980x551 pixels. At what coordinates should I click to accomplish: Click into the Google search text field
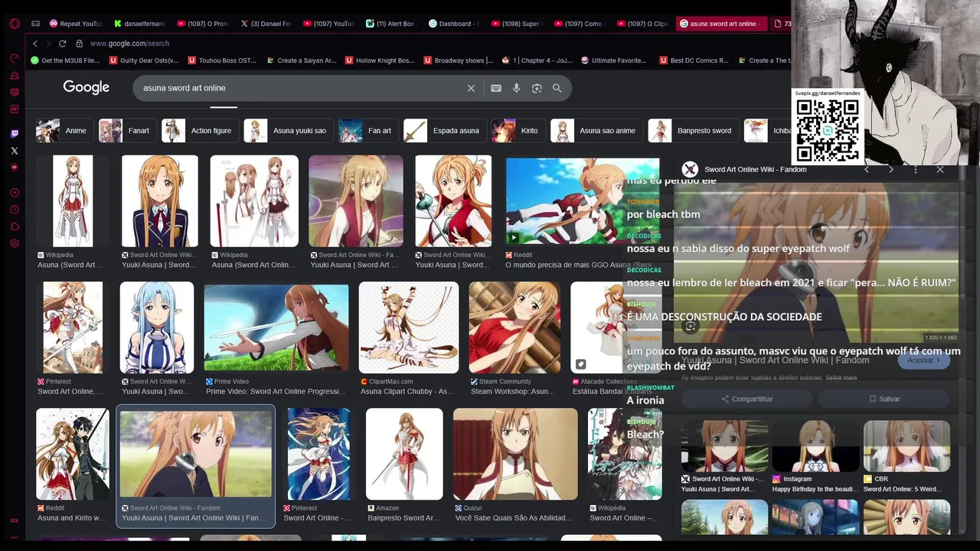point(302,88)
